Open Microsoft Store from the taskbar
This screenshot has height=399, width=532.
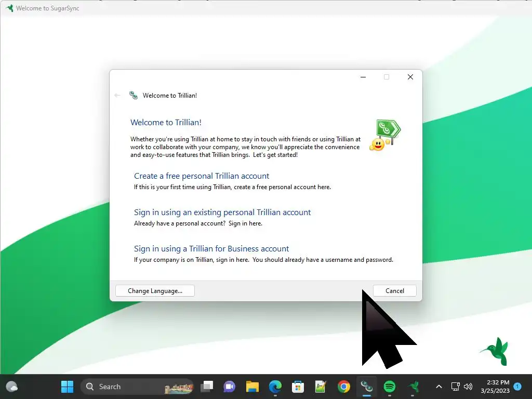[298, 387]
